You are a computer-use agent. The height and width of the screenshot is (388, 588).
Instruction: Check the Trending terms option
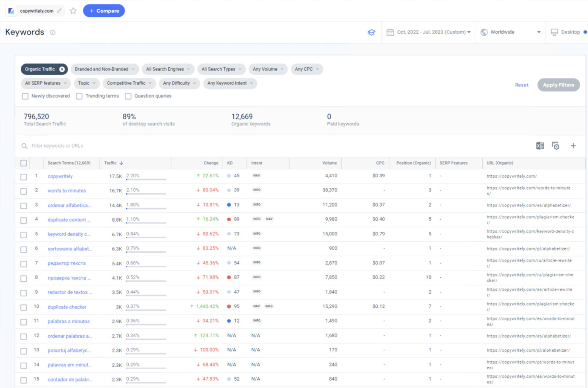click(x=79, y=96)
